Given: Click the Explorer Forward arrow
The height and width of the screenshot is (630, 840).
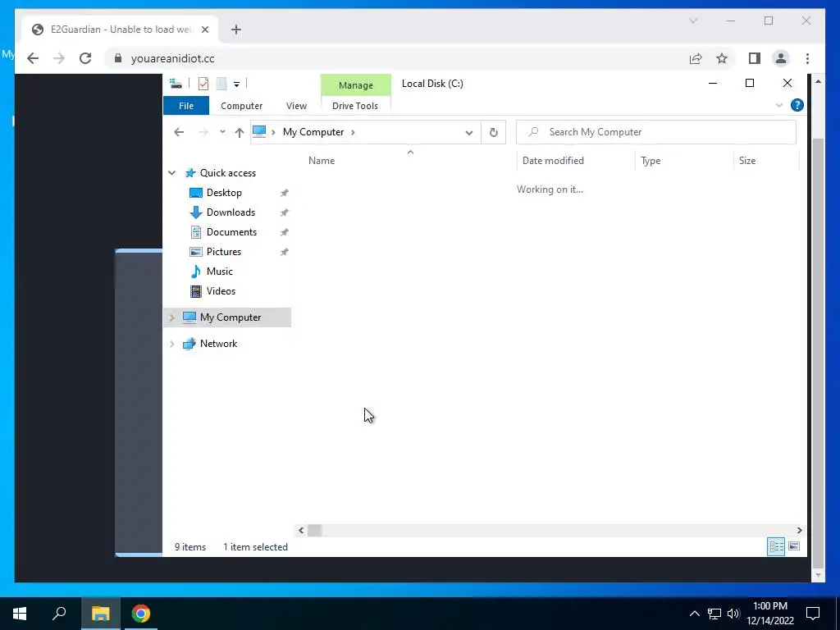Looking at the screenshot, I should [x=203, y=132].
